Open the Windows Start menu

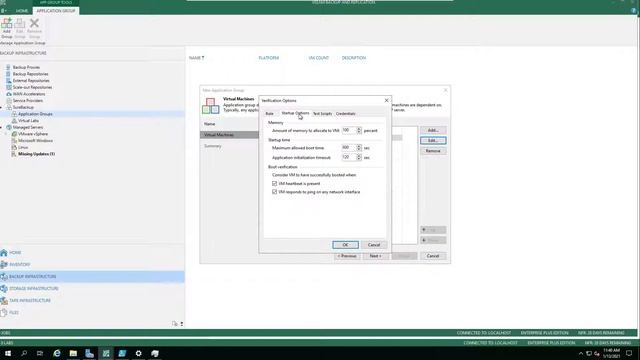click(8, 353)
